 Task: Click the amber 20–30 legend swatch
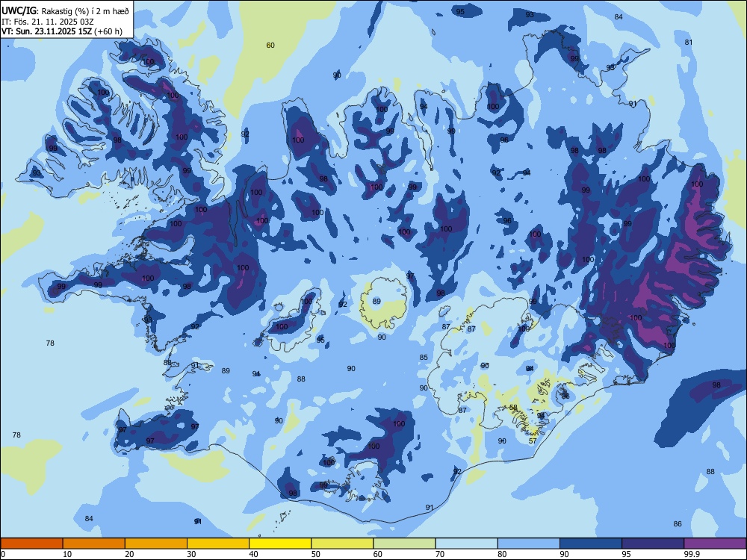point(156,544)
